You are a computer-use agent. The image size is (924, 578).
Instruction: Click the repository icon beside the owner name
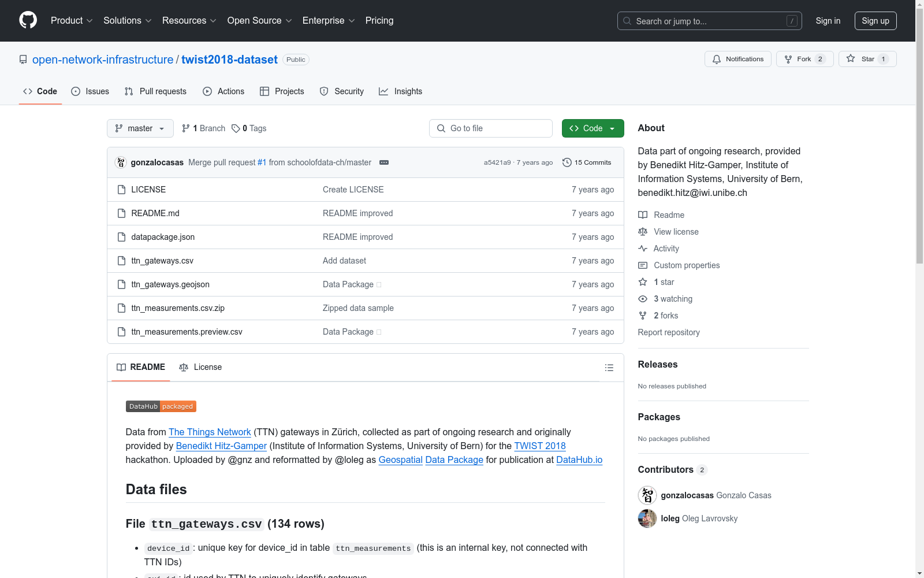click(23, 60)
